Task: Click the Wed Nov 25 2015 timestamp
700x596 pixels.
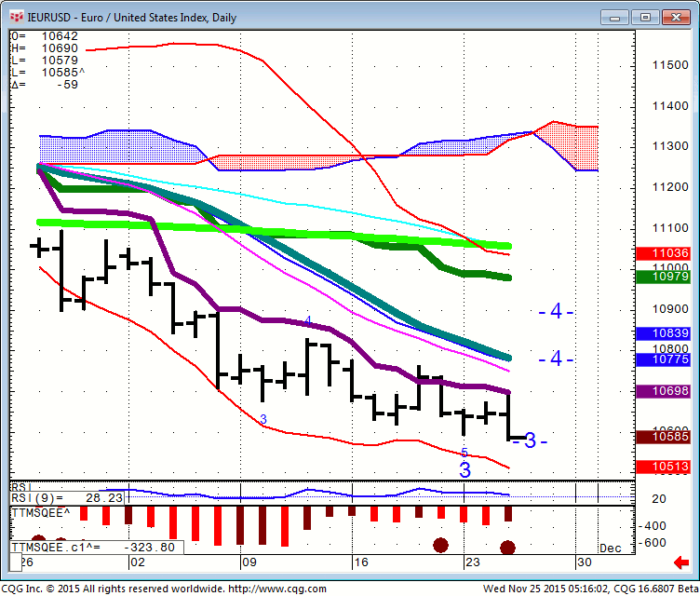Action: 545,589
